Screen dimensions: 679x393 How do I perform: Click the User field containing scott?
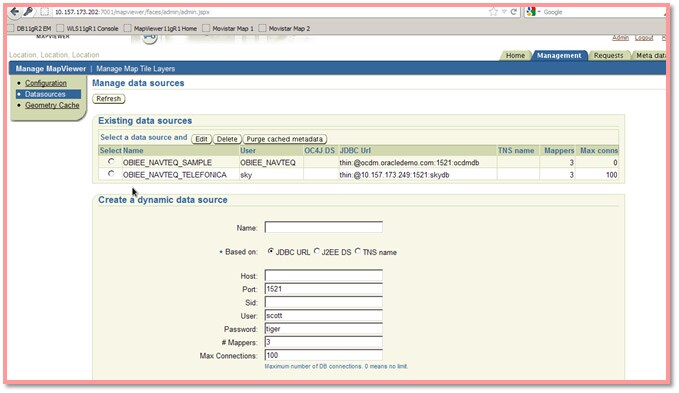323,316
